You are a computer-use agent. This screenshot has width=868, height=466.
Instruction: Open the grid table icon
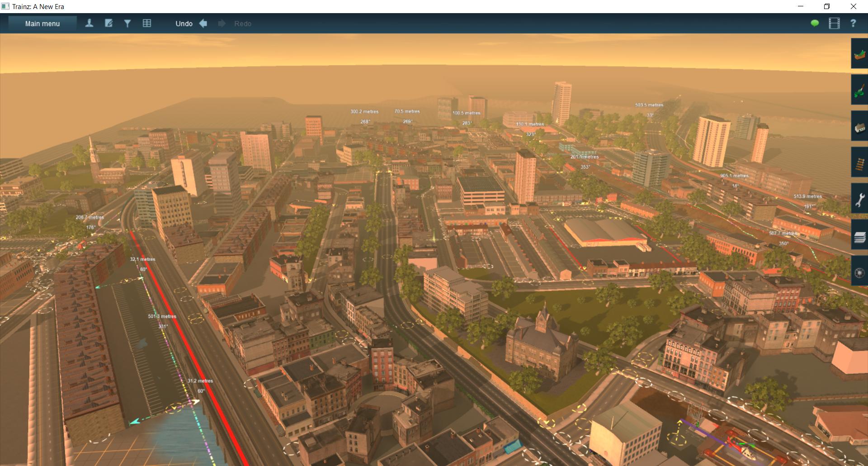click(x=147, y=24)
